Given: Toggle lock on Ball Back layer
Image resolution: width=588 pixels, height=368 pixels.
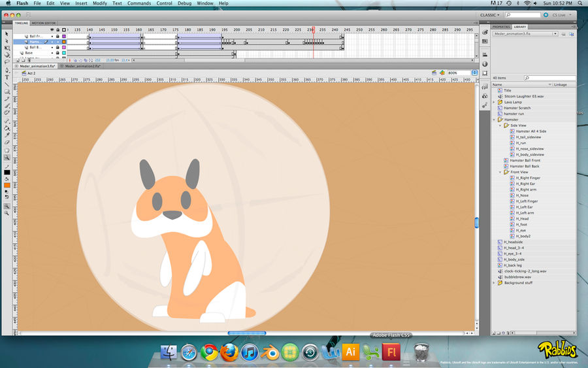Looking at the screenshot, I should [x=57, y=47].
